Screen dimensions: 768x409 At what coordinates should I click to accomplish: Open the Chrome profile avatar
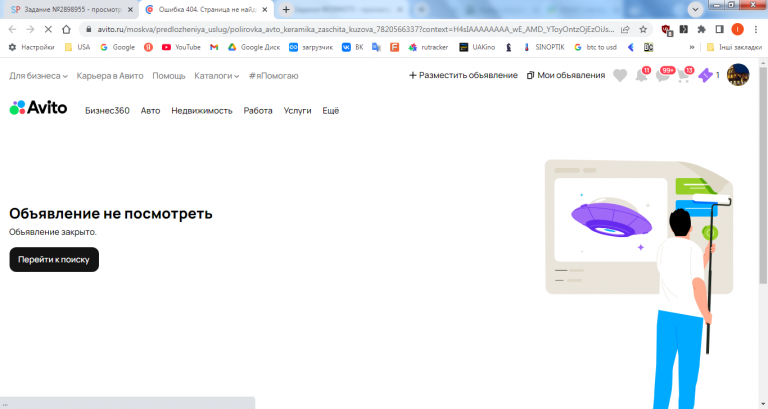click(737, 29)
